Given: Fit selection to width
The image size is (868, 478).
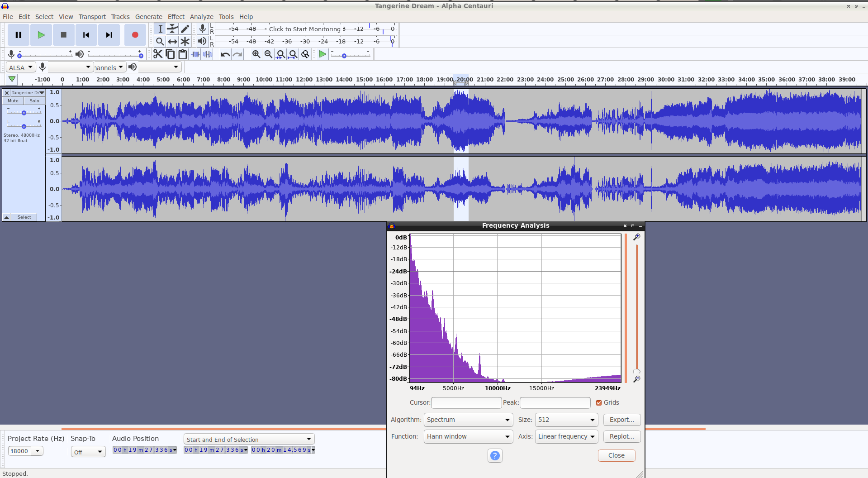Looking at the screenshot, I should (280, 54).
